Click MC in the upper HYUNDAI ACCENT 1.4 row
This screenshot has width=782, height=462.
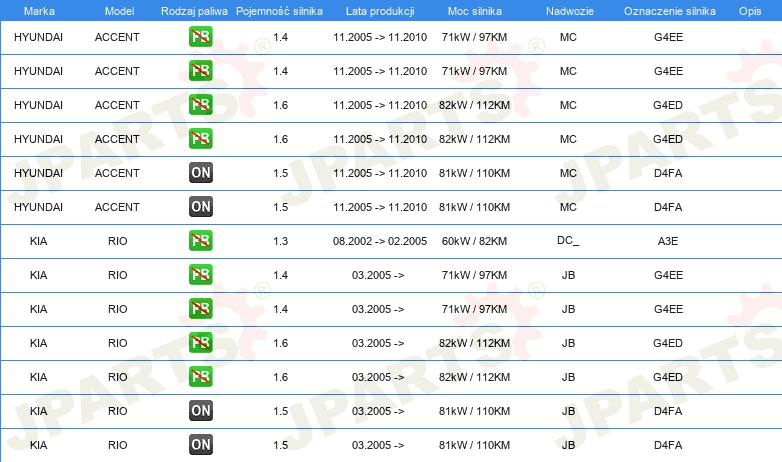tap(568, 37)
